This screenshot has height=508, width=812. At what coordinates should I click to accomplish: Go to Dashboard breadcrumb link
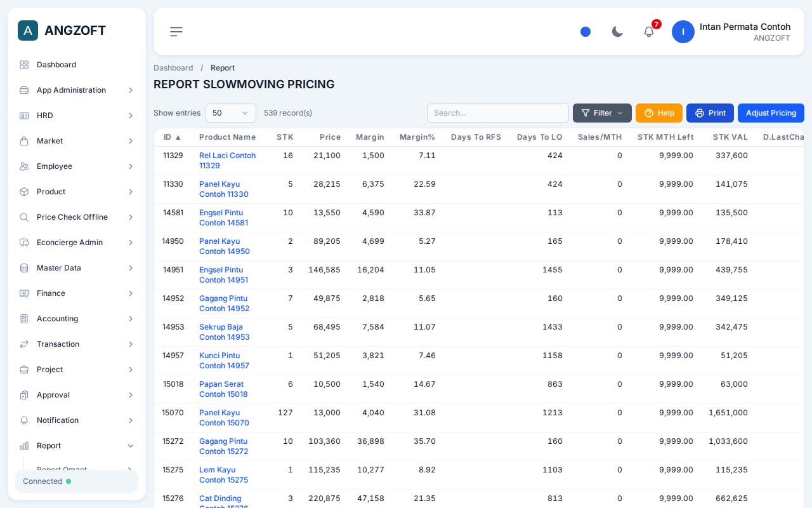pyautogui.click(x=173, y=68)
